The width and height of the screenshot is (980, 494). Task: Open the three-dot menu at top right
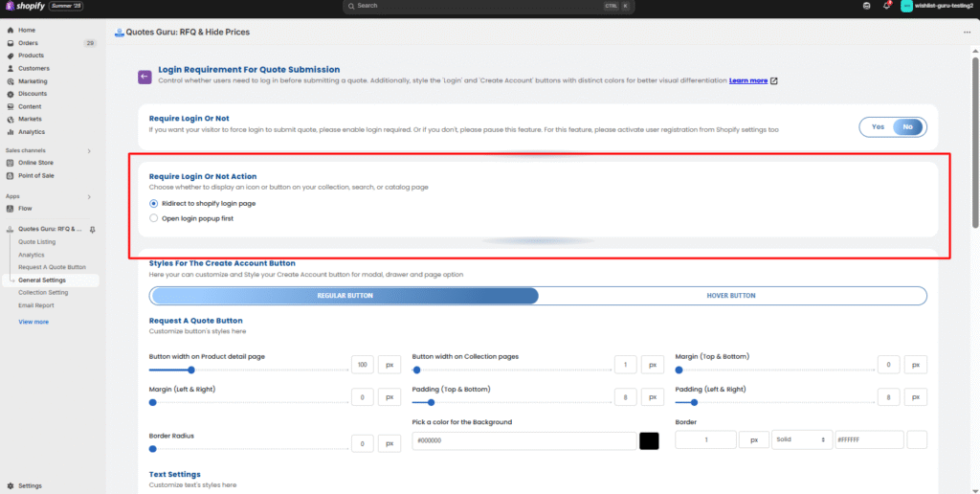(967, 32)
